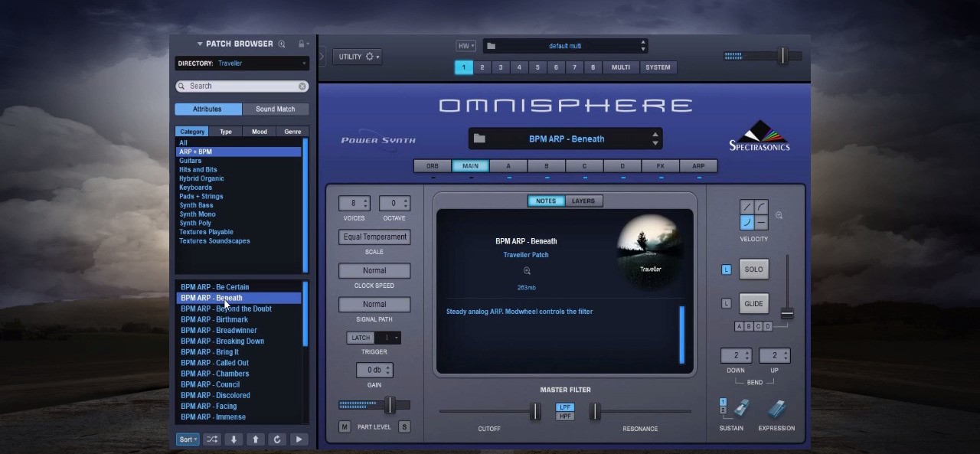Click the Utility gear icon

point(370,57)
